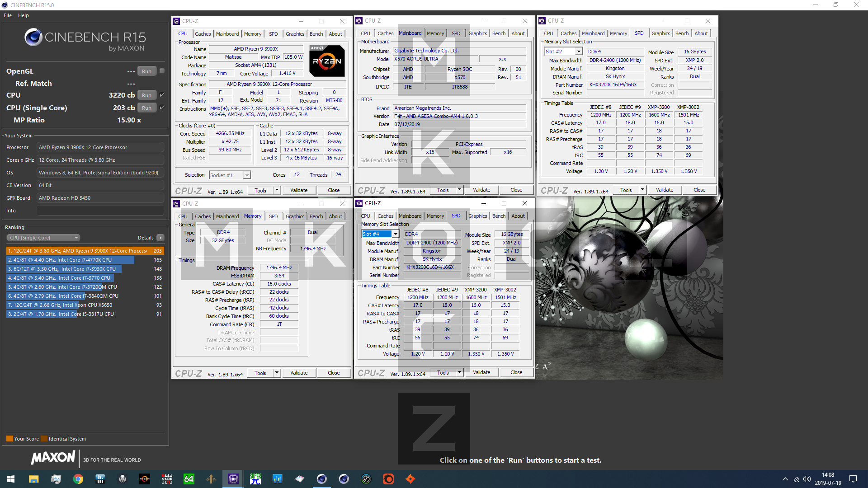Open the Corona benchmark taskbar icon
The width and height of the screenshot is (868, 488).
click(x=388, y=479)
